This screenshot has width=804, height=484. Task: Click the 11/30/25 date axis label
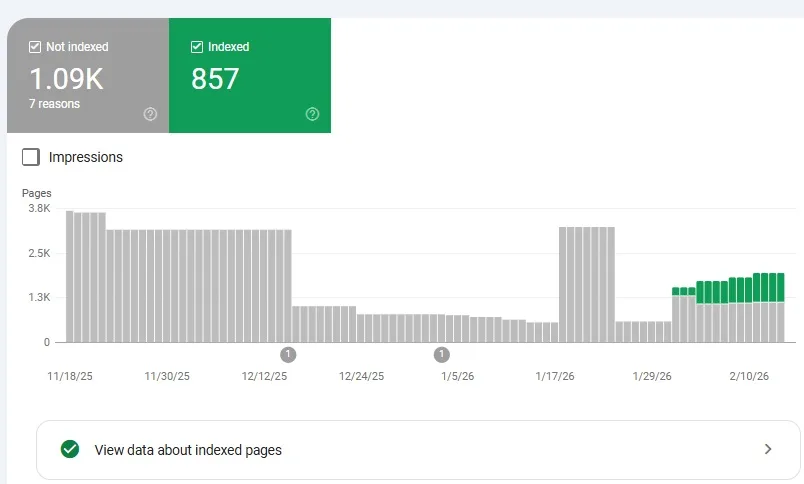(166, 377)
